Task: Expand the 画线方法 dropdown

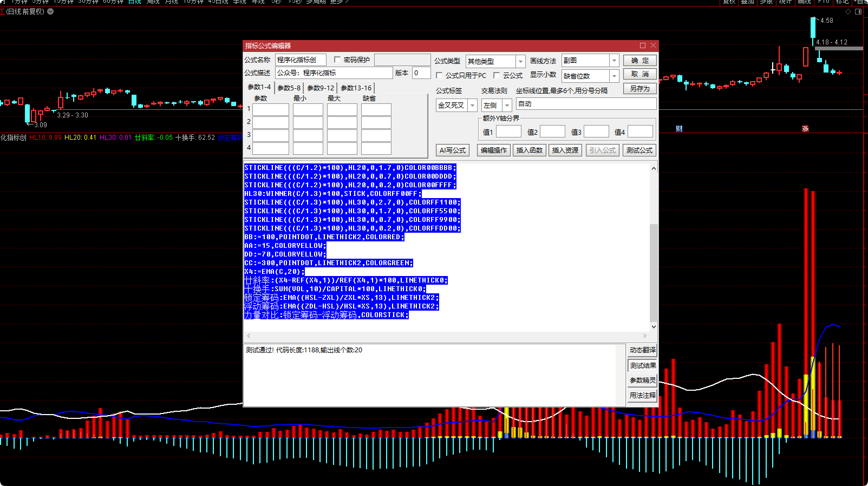Action: pos(614,61)
